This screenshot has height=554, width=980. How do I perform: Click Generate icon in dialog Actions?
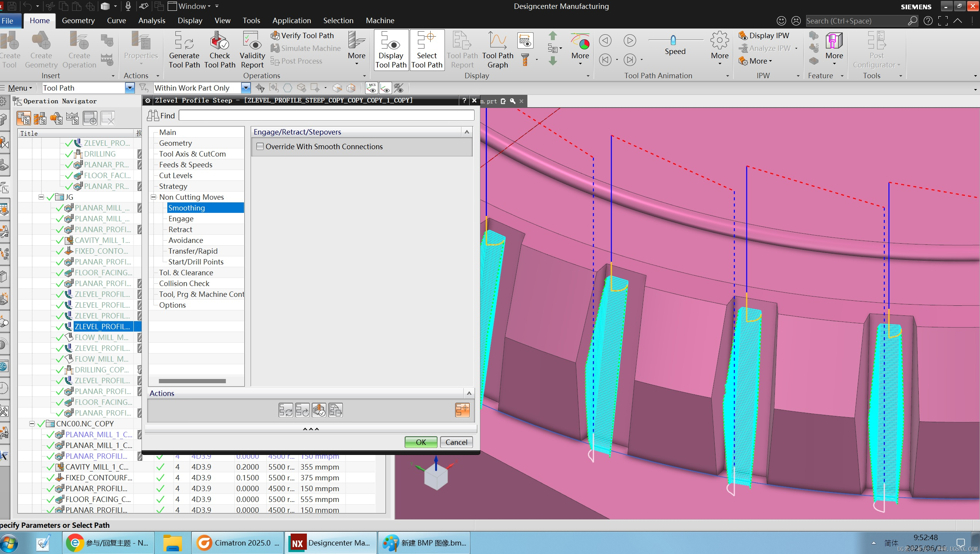(x=286, y=410)
